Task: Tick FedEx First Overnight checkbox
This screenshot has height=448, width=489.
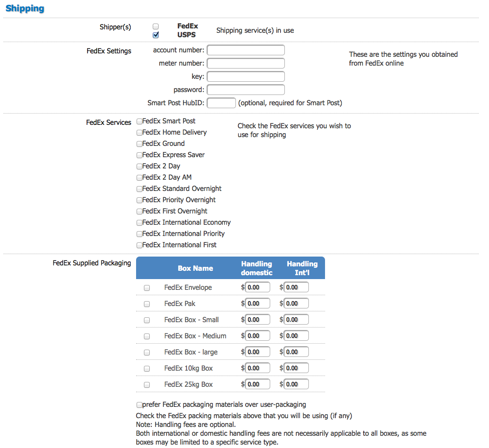Action: (x=140, y=211)
